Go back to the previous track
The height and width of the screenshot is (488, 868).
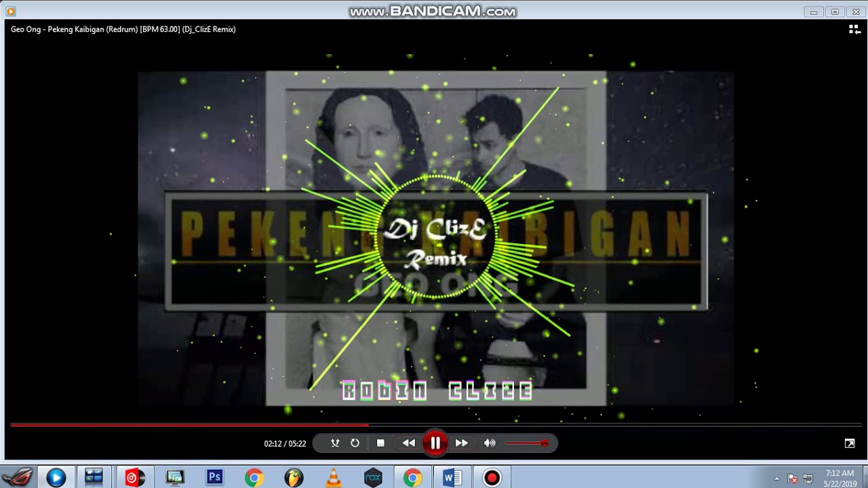(x=408, y=443)
